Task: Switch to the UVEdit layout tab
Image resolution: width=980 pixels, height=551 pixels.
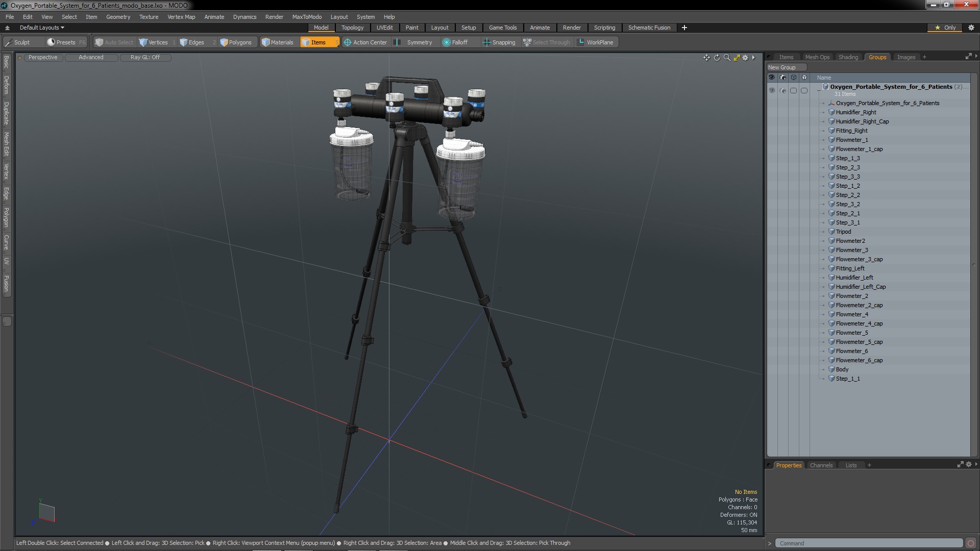Action: [384, 28]
